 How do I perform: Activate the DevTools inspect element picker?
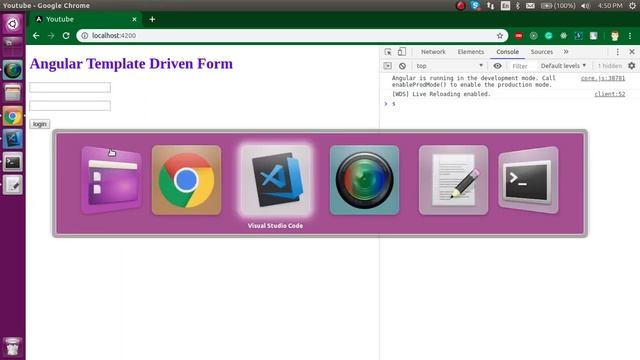pos(388,52)
